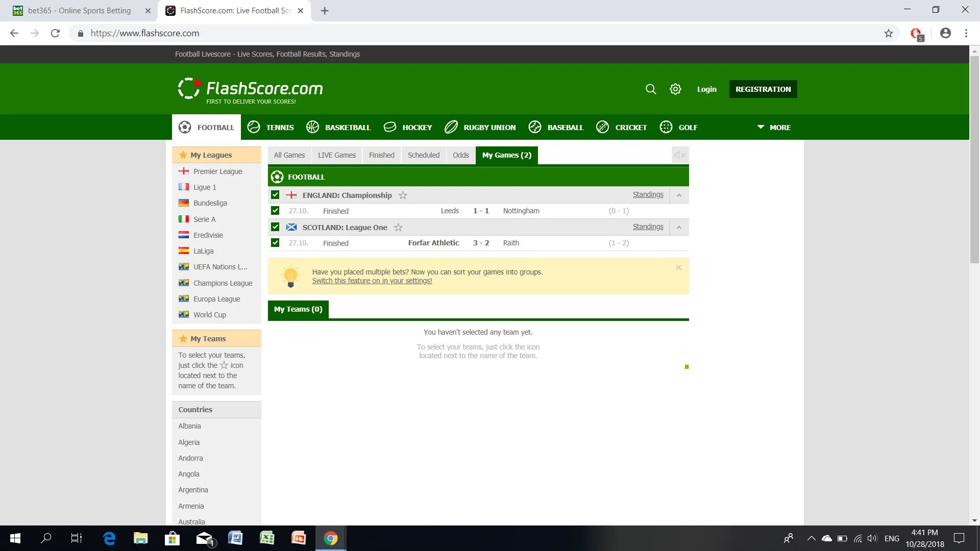The width and height of the screenshot is (980, 551).
Task: Dismiss the notification banner close button
Action: (679, 268)
